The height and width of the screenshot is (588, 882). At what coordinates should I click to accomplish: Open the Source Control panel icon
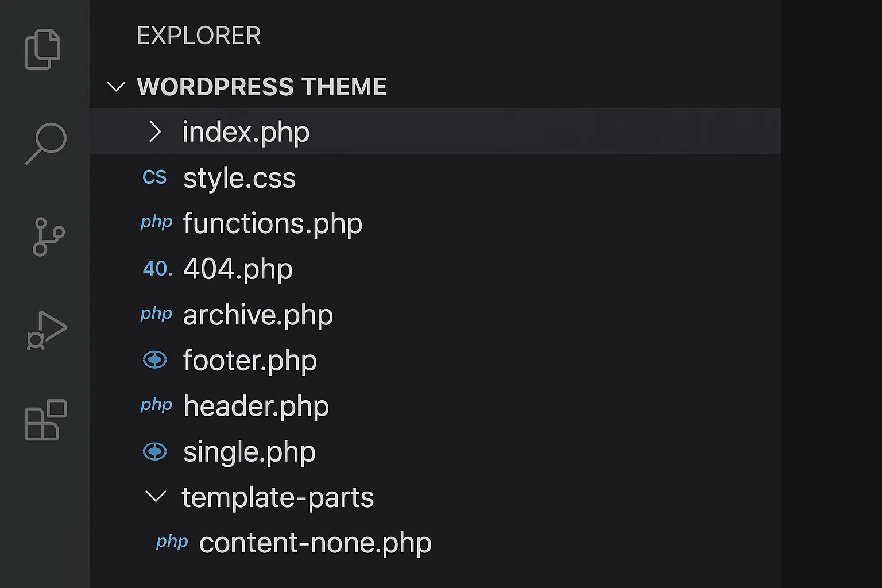46,235
